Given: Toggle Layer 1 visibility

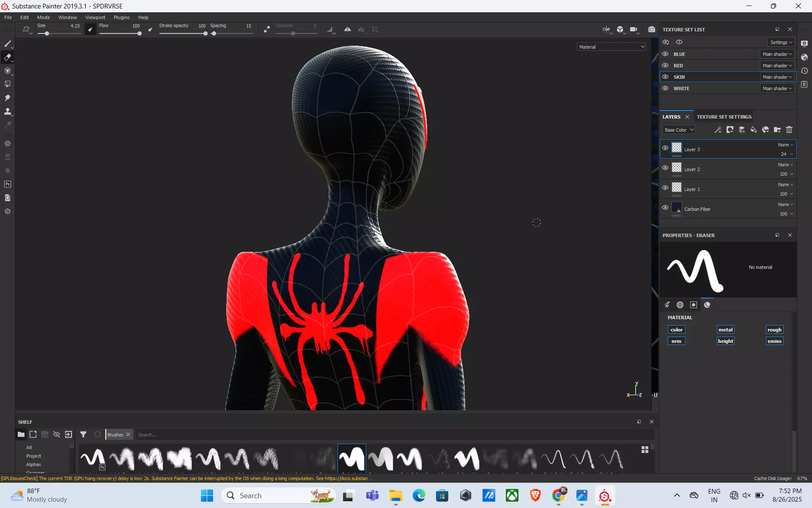Looking at the screenshot, I should click(x=665, y=188).
